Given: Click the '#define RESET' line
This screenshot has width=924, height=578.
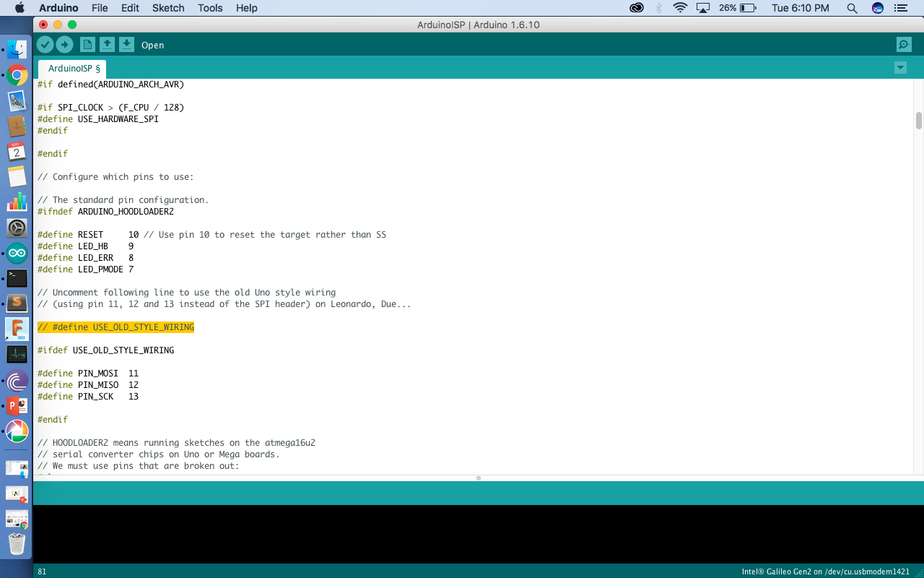Looking at the screenshot, I should [x=212, y=235].
